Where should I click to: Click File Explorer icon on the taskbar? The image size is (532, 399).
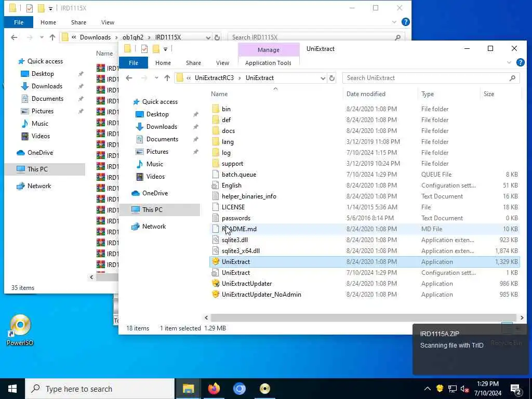[188, 389]
